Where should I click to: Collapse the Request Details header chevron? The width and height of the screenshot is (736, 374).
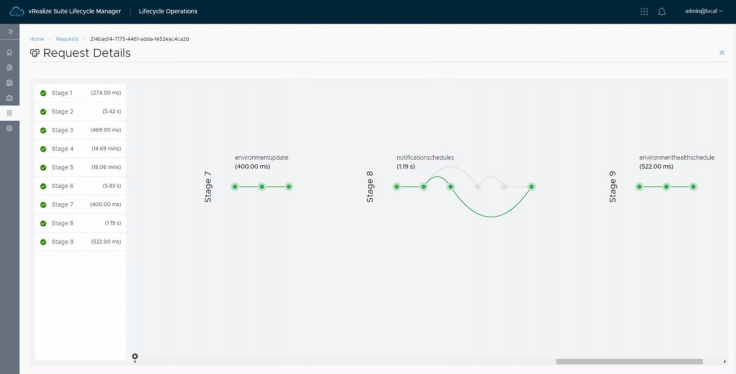tap(722, 53)
